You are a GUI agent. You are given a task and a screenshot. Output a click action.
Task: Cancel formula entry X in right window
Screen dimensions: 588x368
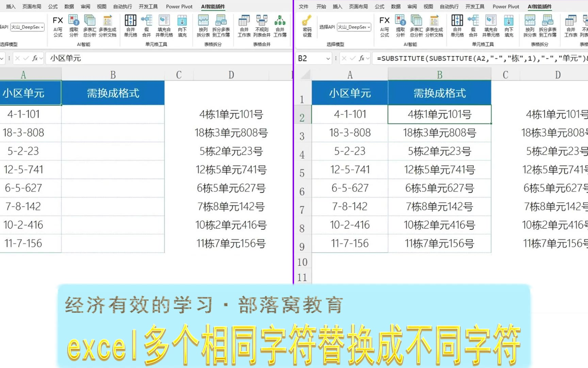[x=344, y=58]
